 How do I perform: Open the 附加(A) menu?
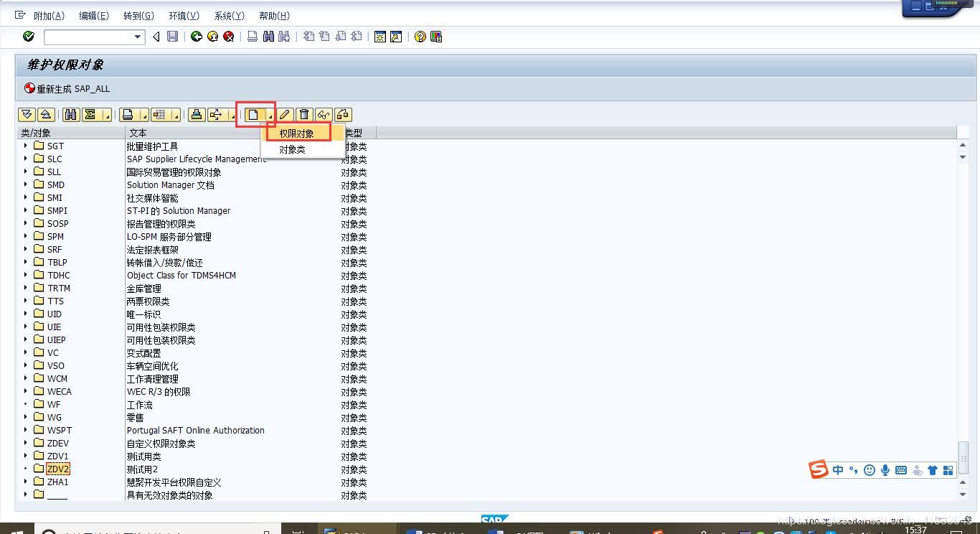pos(49,16)
